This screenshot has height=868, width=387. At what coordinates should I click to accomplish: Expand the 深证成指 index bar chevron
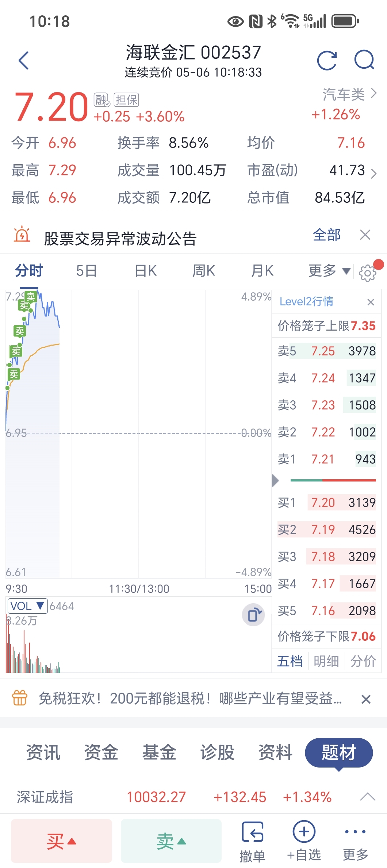pyautogui.click(x=368, y=797)
